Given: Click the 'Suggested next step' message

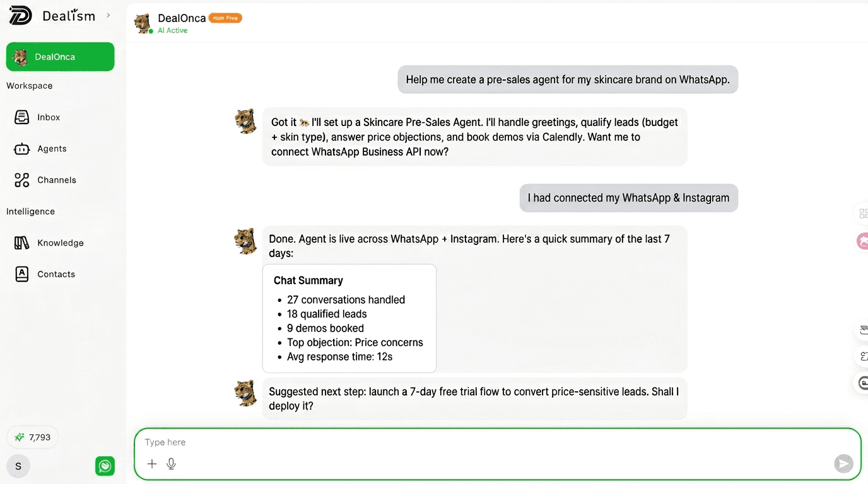Looking at the screenshot, I should point(474,399).
